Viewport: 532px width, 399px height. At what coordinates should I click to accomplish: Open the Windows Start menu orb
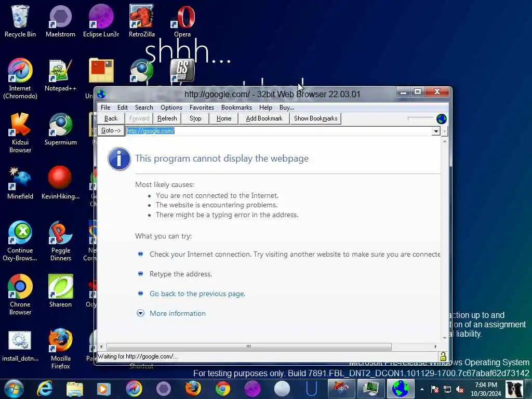14,389
